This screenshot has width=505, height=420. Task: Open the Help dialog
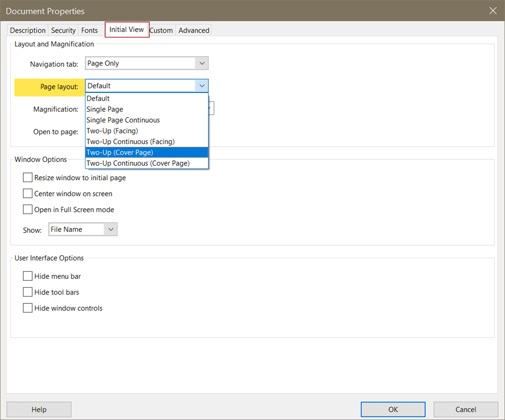point(39,409)
